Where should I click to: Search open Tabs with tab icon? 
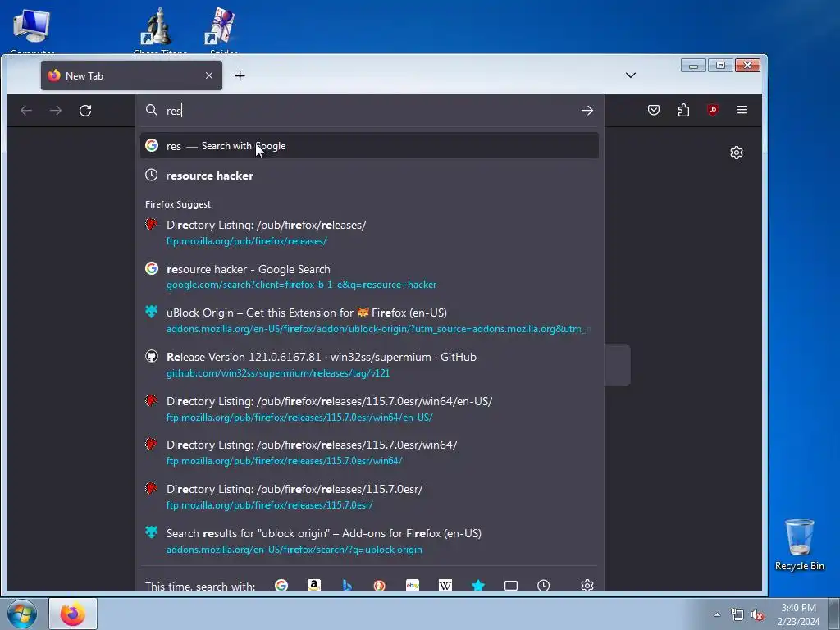tap(511, 586)
